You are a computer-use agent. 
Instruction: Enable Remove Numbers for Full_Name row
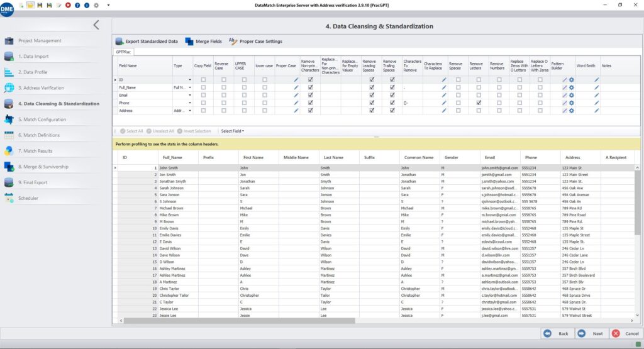pyautogui.click(x=499, y=87)
